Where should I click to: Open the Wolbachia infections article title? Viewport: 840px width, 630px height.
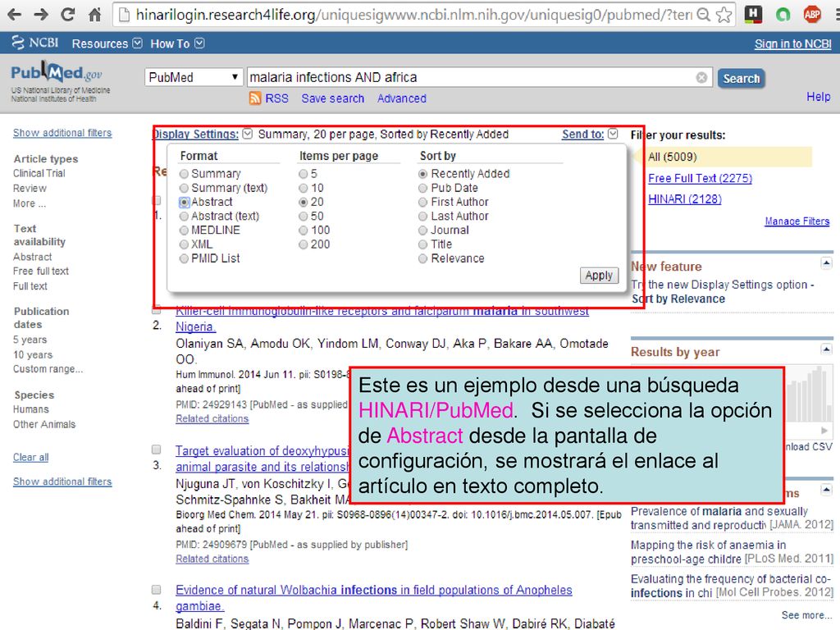click(374, 598)
